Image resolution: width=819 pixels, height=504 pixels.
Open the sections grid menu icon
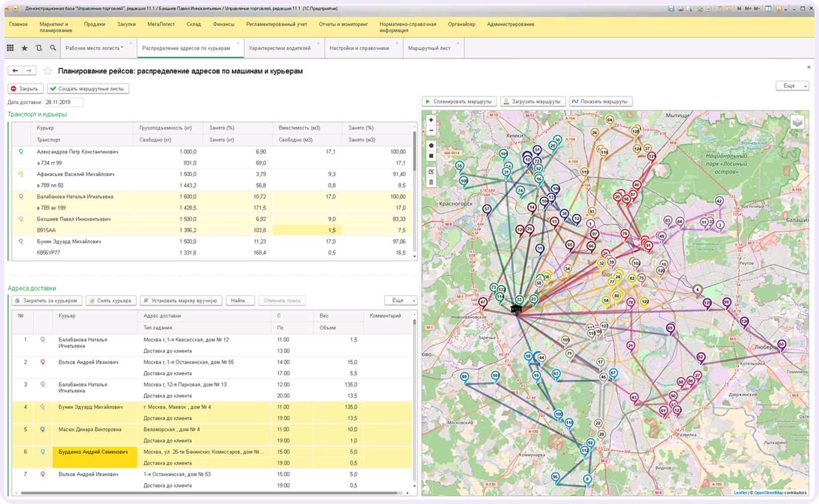(10, 48)
